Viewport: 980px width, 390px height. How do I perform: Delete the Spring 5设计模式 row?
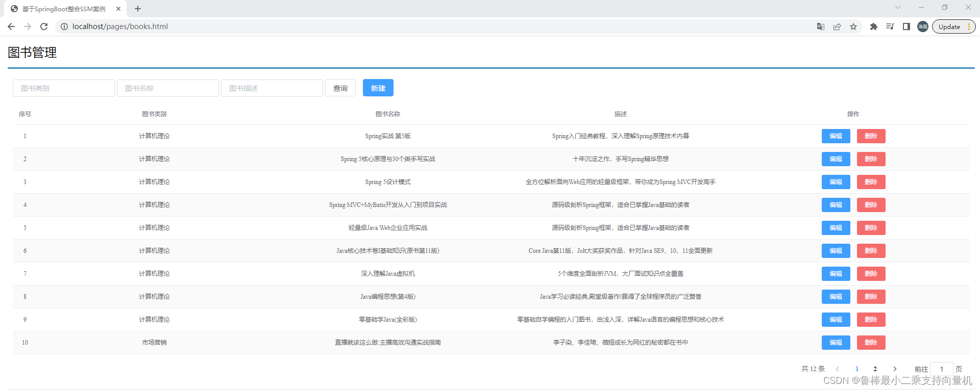[871, 182]
